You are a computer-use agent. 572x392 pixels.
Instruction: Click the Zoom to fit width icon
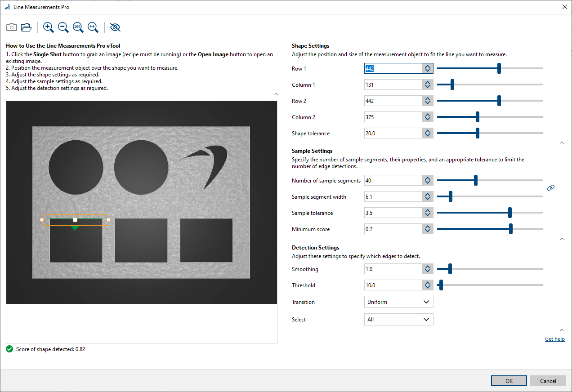pyautogui.click(x=93, y=27)
